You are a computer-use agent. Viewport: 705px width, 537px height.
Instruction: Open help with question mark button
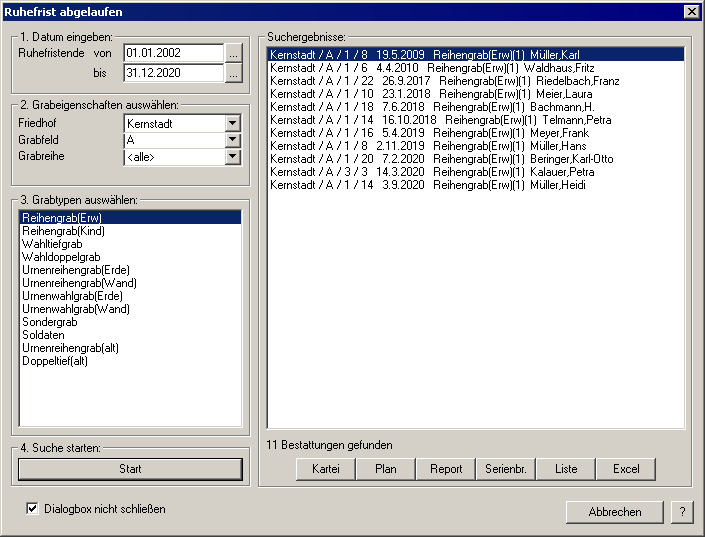coord(682,512)
